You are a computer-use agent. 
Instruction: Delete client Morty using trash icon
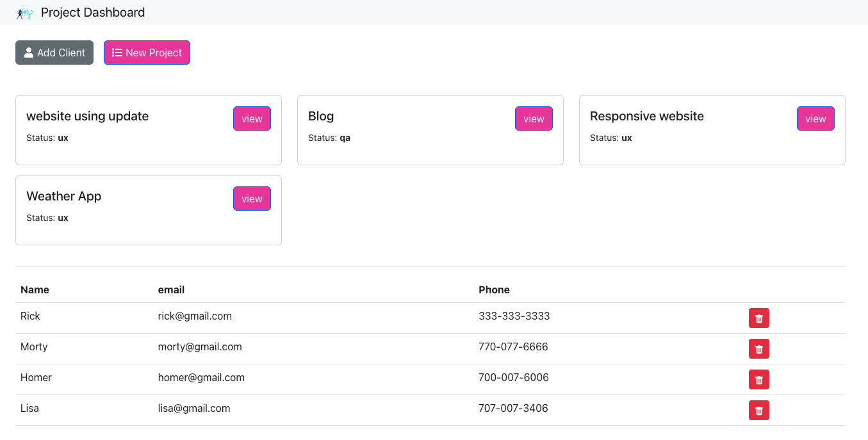pyautogui.click(x=758, y=349)
